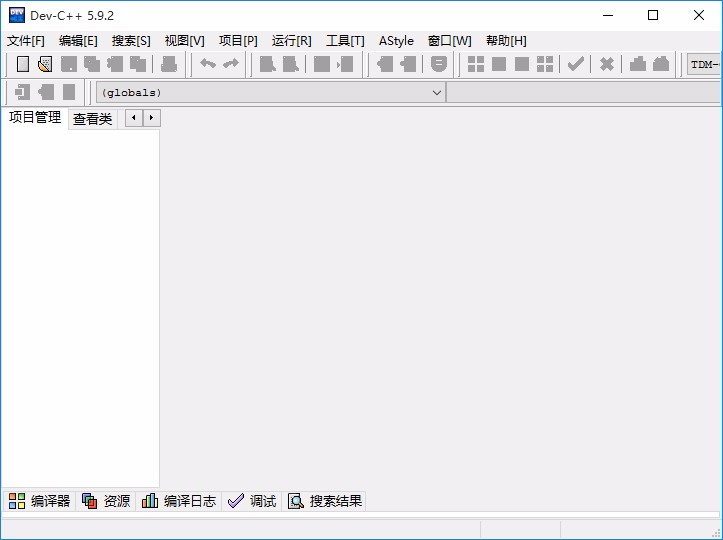Viewport: 723px width, 540px height.
Task: Click the greyed Close All icon
Action: pos(138,64)
